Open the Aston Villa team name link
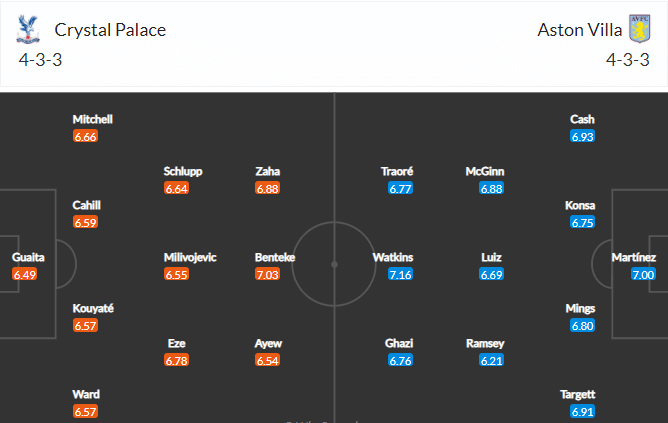 click(x=579, y=30)
